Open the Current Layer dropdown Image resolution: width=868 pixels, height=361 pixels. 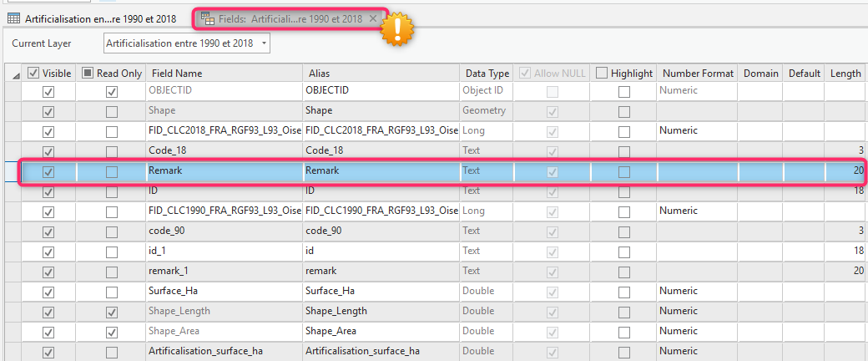187,43
